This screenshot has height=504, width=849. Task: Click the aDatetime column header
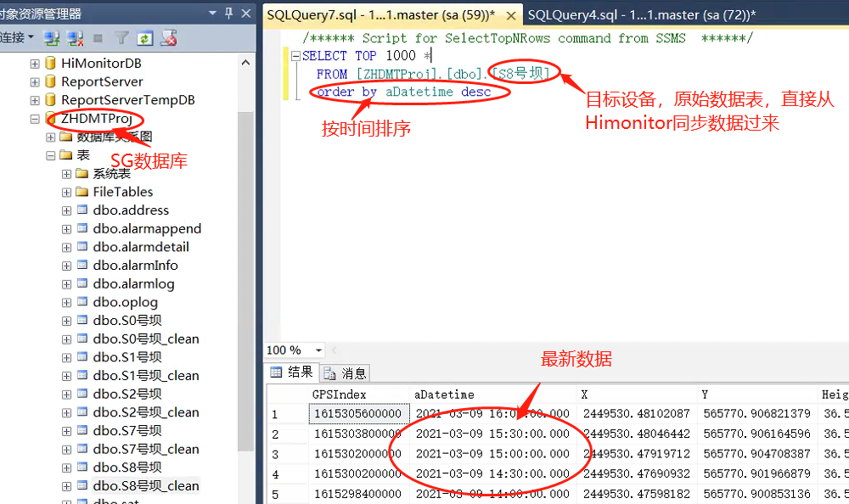coord(444,395)
